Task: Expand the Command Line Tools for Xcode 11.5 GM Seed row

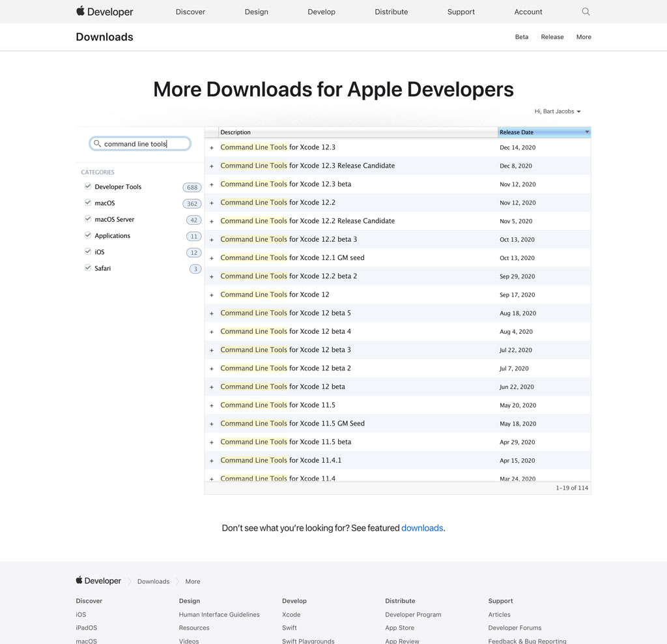Action: pos(211,423)
